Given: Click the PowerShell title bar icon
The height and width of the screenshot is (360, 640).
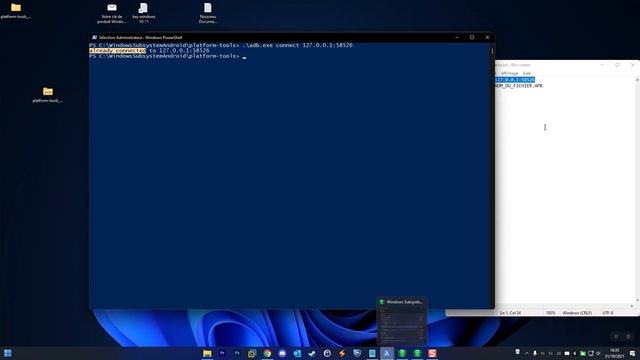Looking at the screenshot, I should (x=94, y=38).
